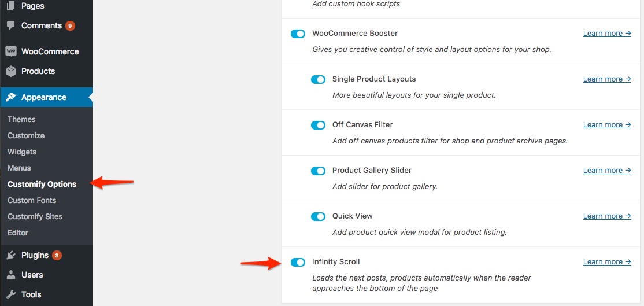Disable the WooCommerce Booster toggle
This screenshot has height=306, width=644.
(298, 34)
